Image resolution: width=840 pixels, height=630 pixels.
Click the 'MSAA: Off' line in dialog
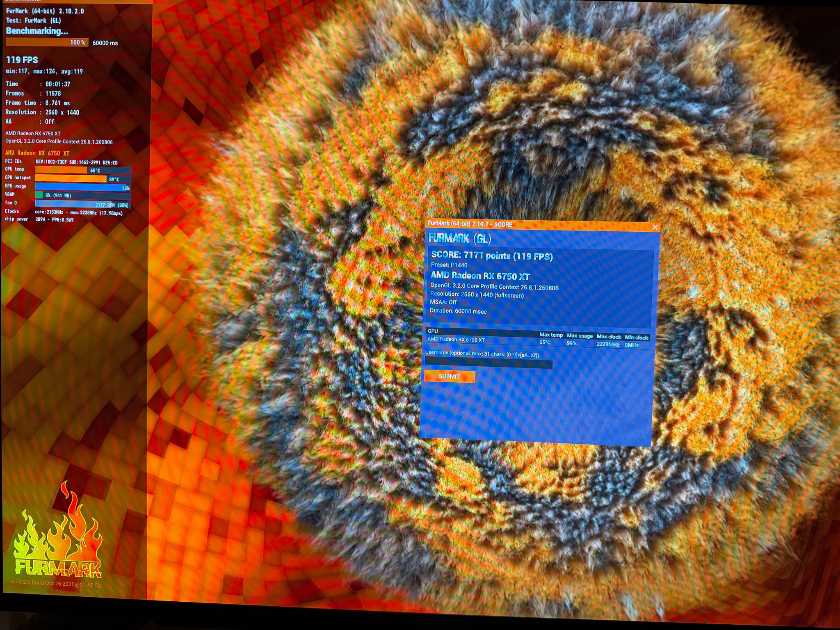443,302
